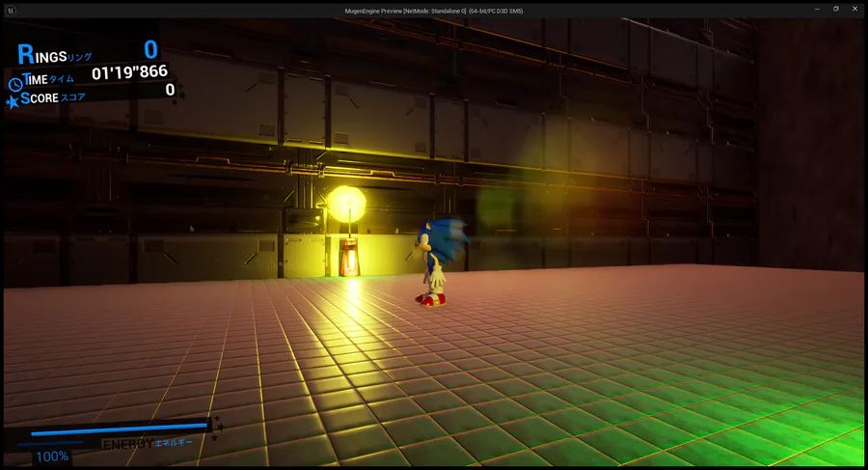Close the MugenEngine Preview window
This screenshot has width=868, height=470.
click(x=854, y=10)
